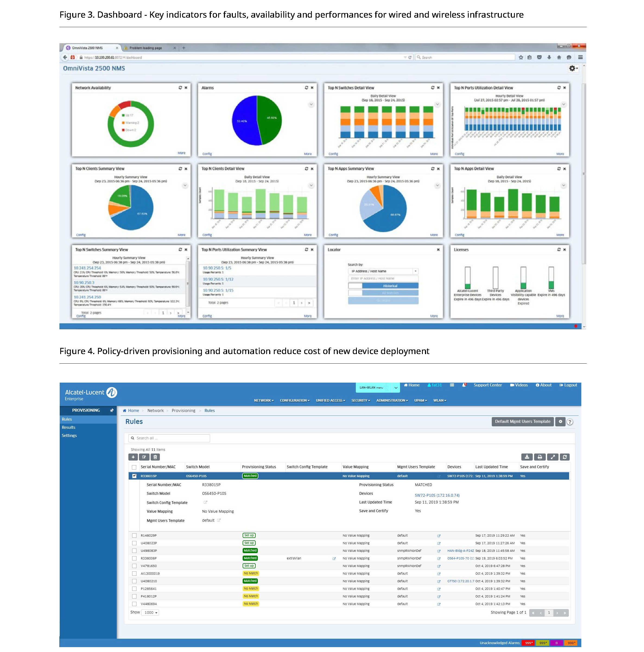Click the edit rule pencil icon
The height and width of the screenshot is (652, 644).
144,457
